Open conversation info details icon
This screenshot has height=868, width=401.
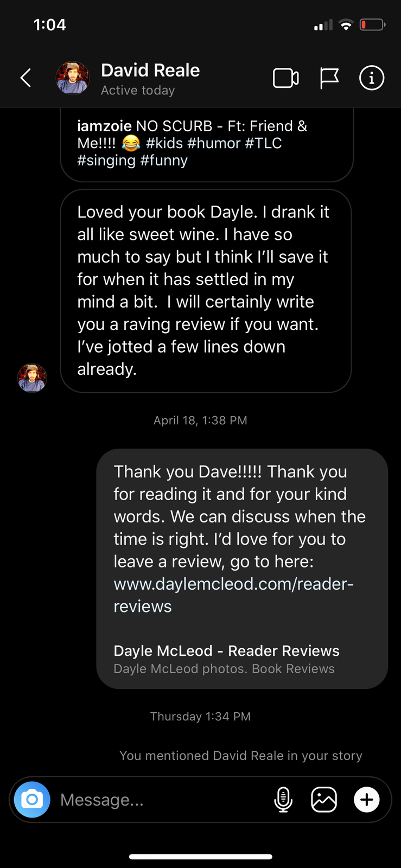tap(372, 78)
